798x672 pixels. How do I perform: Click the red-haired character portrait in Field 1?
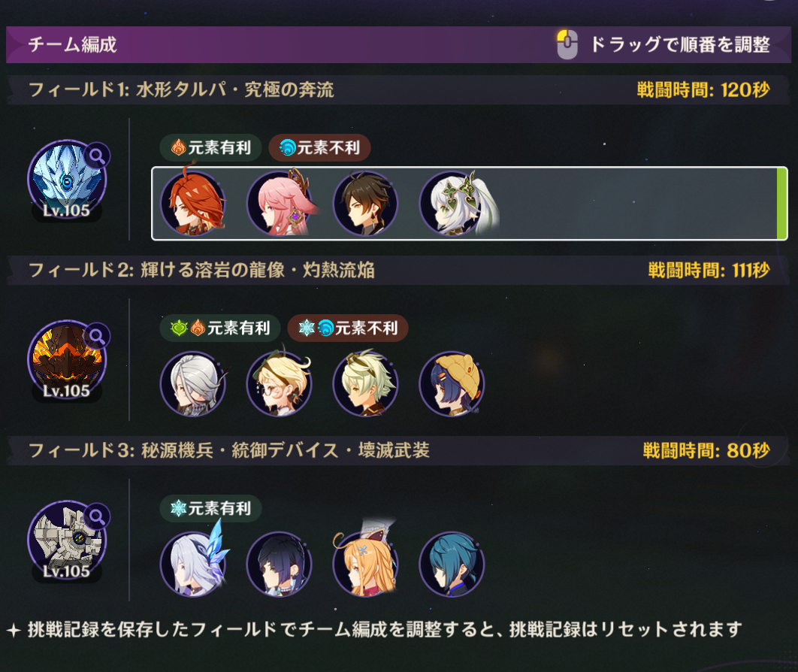192,203
